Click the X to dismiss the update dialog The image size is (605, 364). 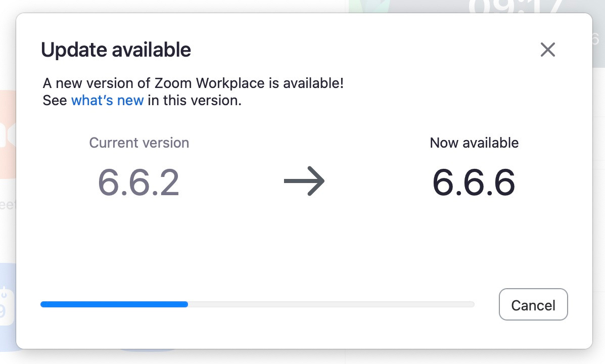point(548,50)
